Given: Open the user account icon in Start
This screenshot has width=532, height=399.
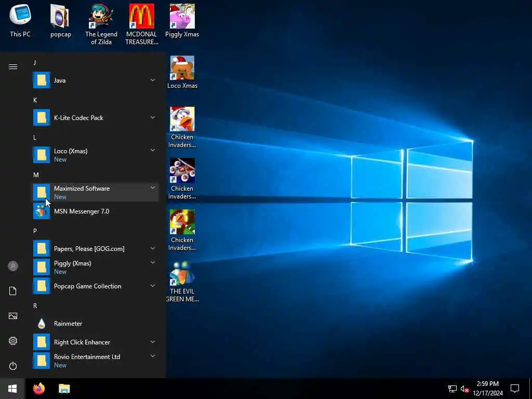Looking at the screenshot, I should 13,266.
